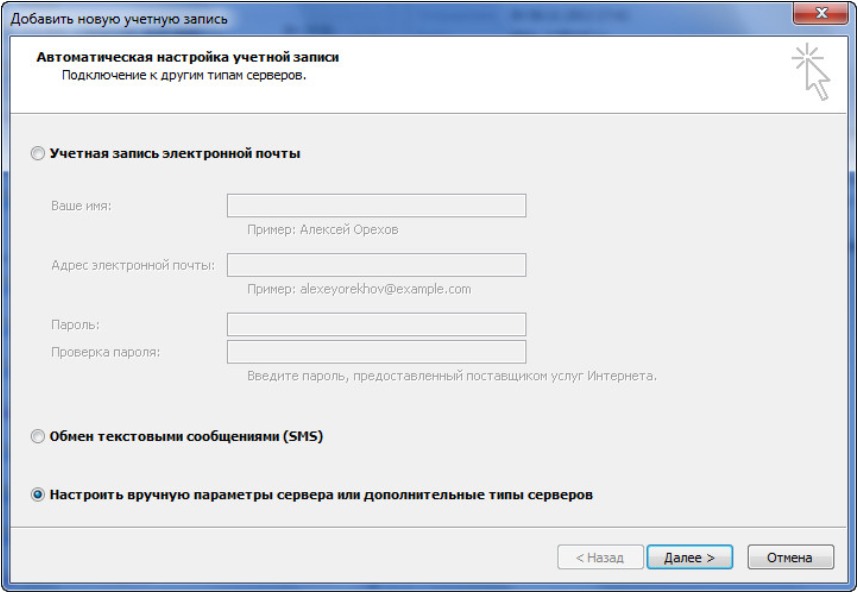Click the Адрес электронной почты: label
Viewport: 858px width, 594px height.
click(133, 265)
